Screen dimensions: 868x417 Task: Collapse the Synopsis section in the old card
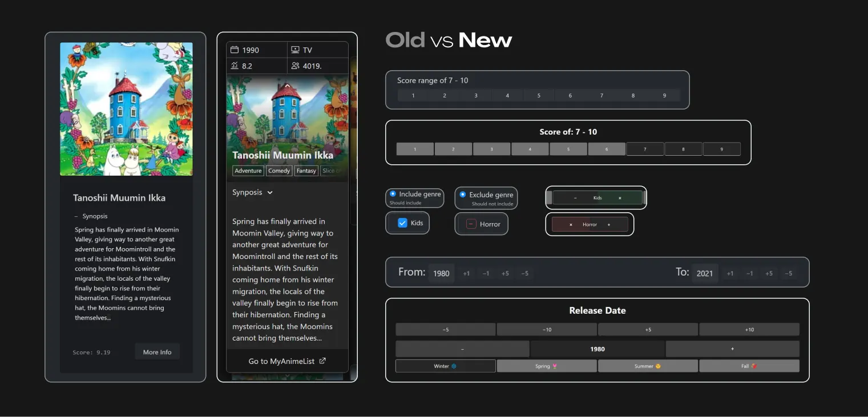76,216
